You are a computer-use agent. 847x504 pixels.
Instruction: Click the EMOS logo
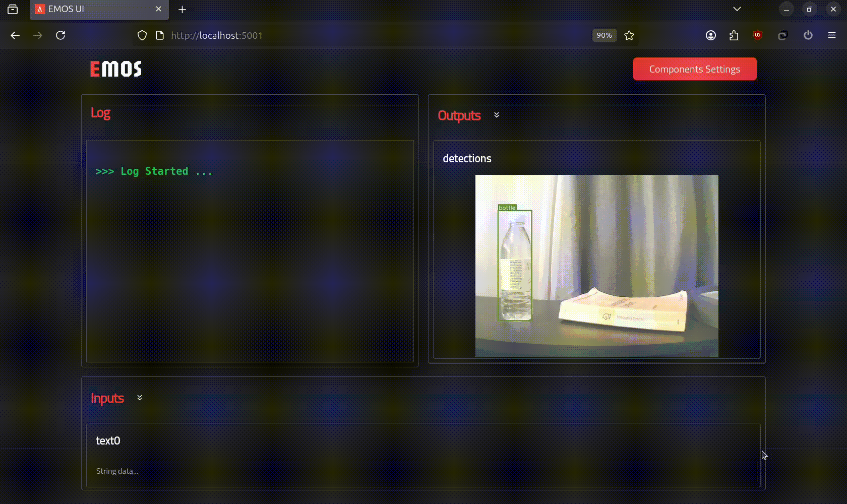[115, 69]
